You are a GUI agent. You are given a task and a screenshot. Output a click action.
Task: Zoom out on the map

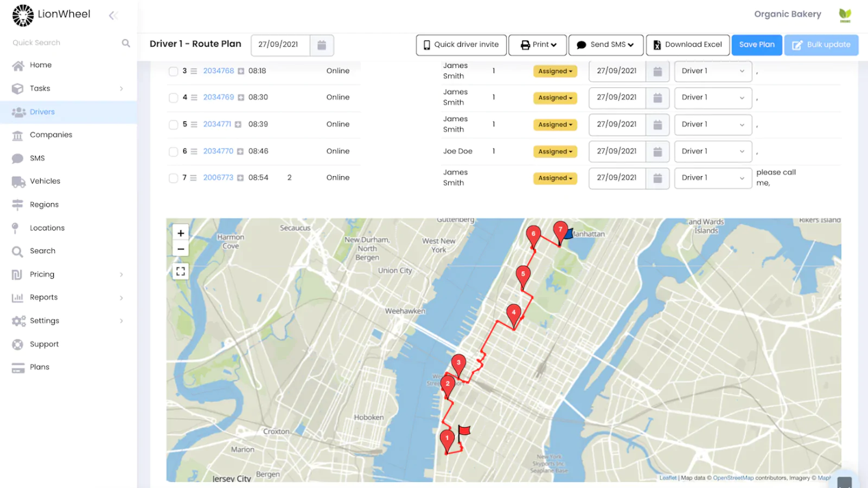coord(181,249)
